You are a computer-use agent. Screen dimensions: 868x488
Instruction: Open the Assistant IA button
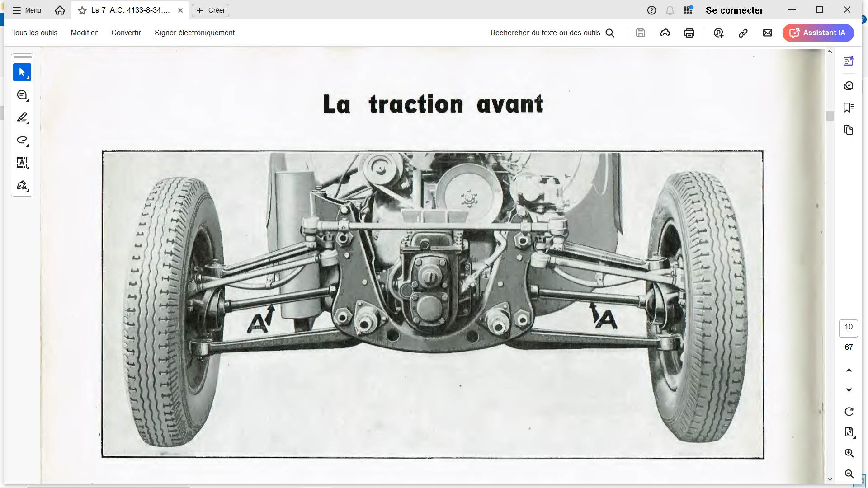pyautogui.click(x=817, y=33)
